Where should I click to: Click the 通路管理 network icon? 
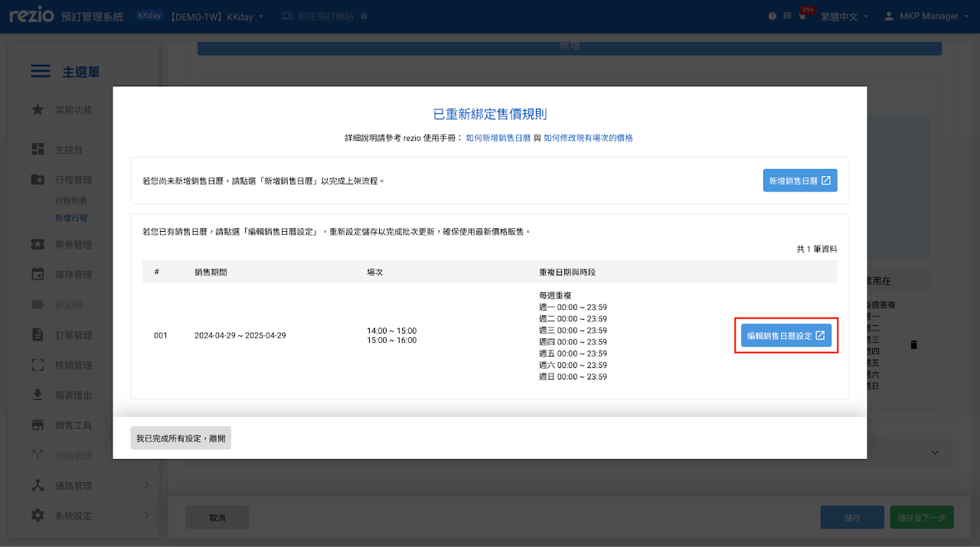click(38, 486)
